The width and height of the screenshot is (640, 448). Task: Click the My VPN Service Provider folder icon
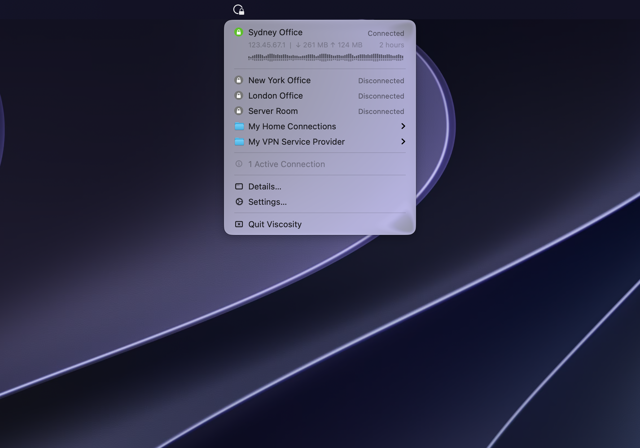coord(239,142)
